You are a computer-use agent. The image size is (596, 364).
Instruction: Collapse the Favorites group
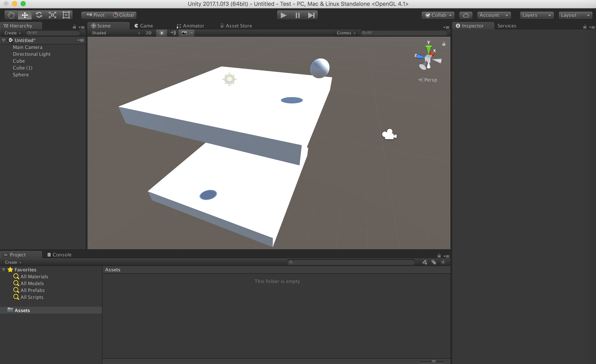pos(4,269)
